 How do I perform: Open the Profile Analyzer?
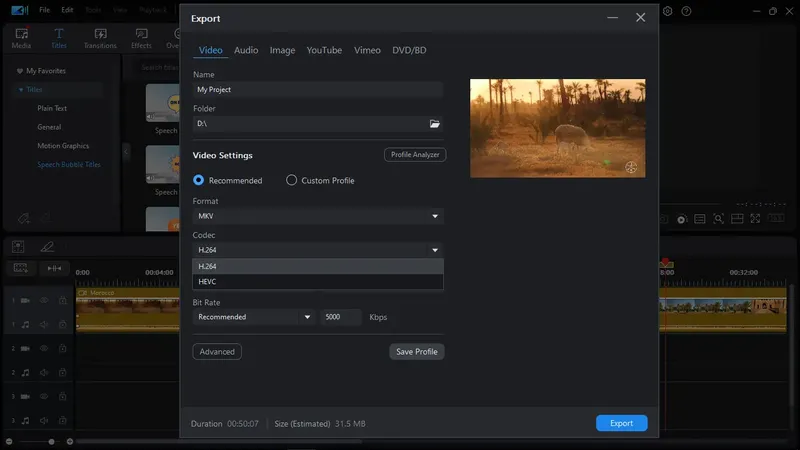point(415,155)
